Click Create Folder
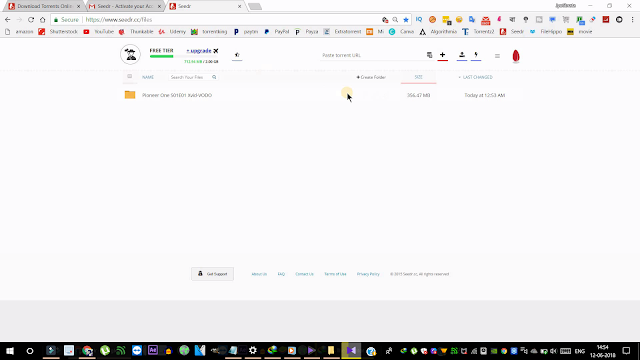640x360 pixels. [371, 77]
